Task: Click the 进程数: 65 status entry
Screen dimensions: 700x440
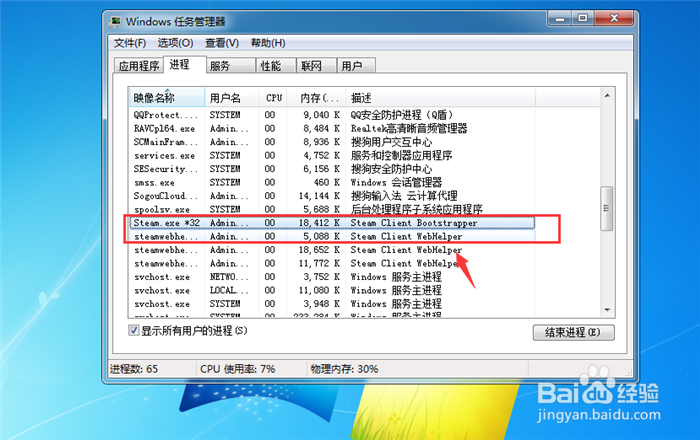Action: tap(134, 369)
